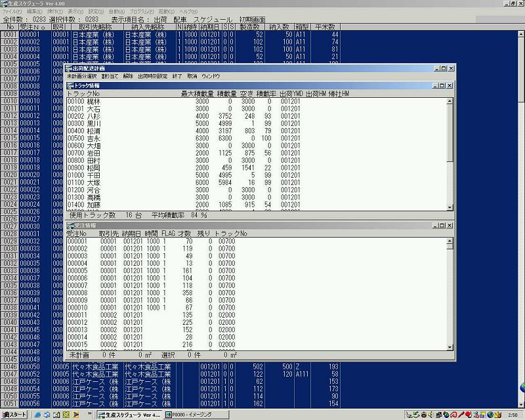
Task: Select truck 00300 黒川 row
Action: [x=257, y=123]
